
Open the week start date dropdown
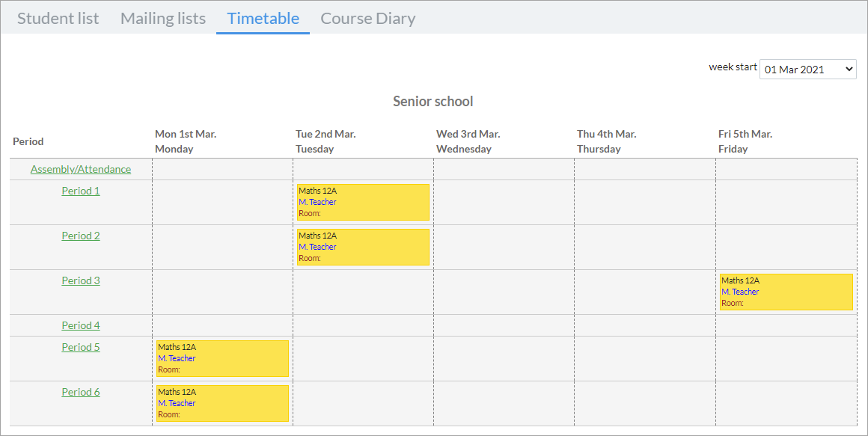pos(807,69)
